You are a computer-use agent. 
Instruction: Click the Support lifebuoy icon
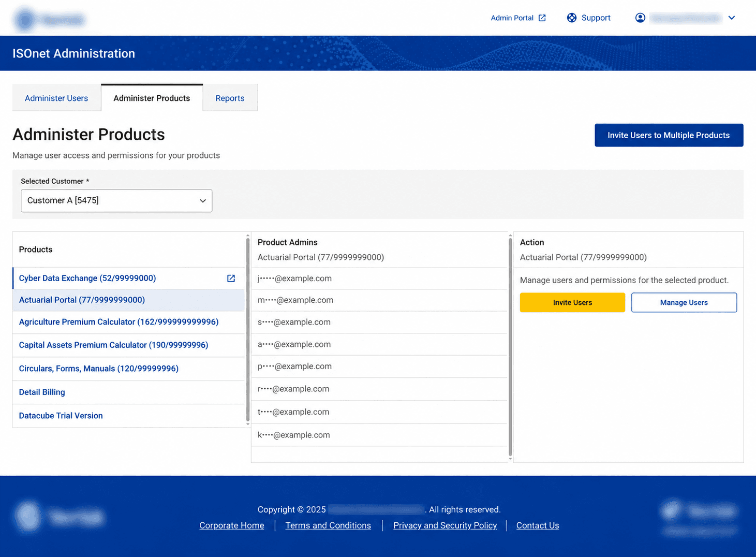571,18
